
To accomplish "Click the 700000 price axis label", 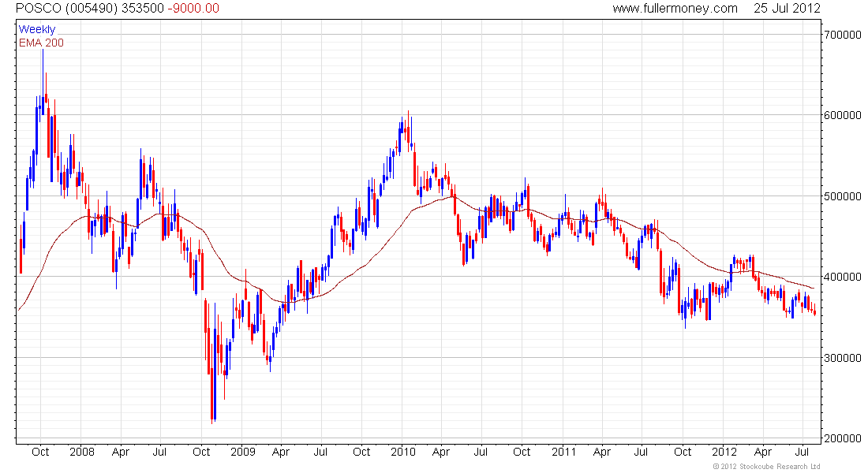I will [843, 35].
